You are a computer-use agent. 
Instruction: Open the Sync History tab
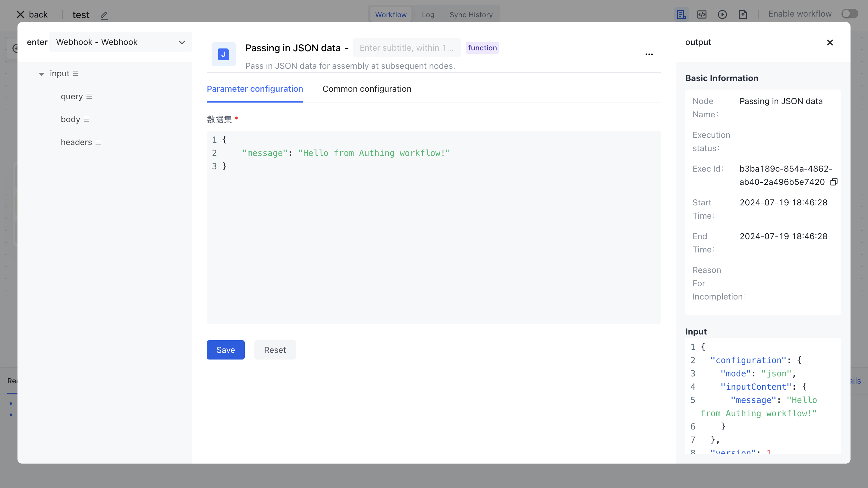click(x=471, y=14)
